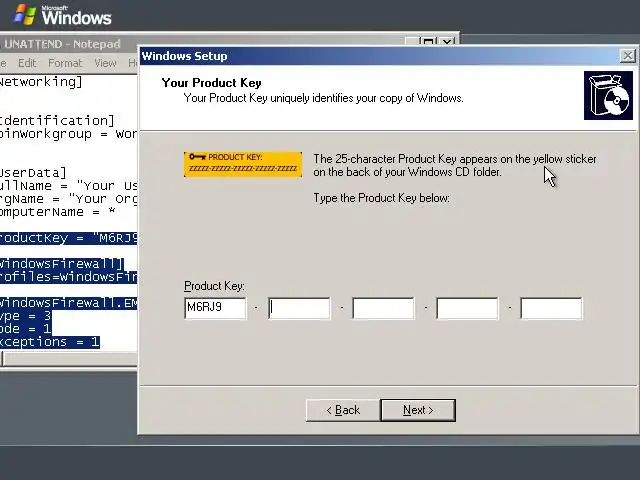Open the Edit menu in Notepad

(27, 63)
